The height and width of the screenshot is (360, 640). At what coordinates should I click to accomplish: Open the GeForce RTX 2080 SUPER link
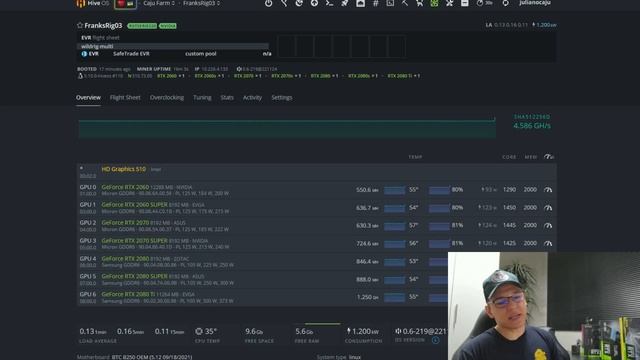[x=135, y=276]
